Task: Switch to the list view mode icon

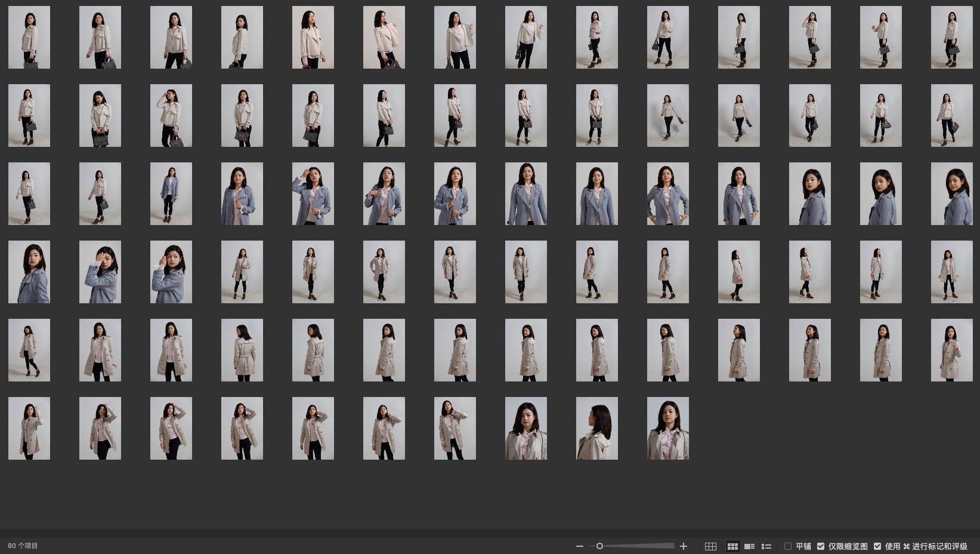Action: [766, 546]
